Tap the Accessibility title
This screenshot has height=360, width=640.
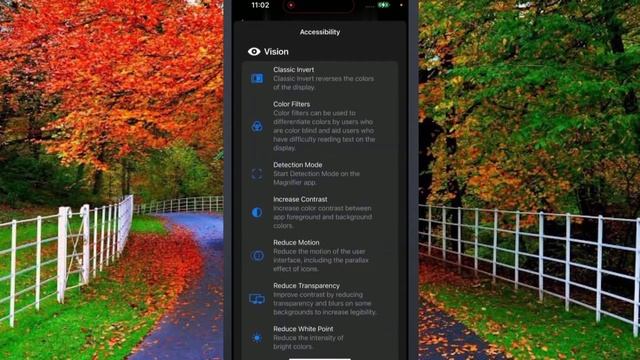click(320, 32)
